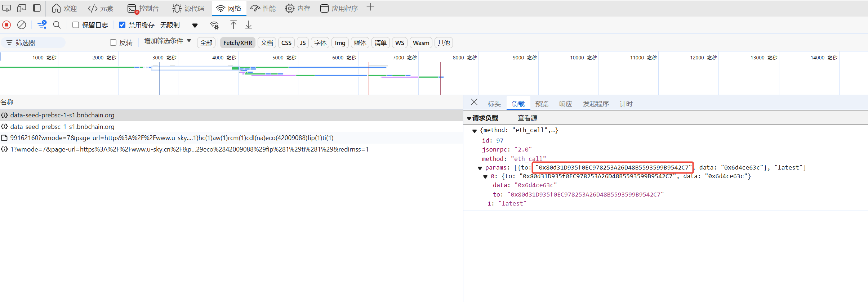Filter by WS type

(x=400, y=43)
